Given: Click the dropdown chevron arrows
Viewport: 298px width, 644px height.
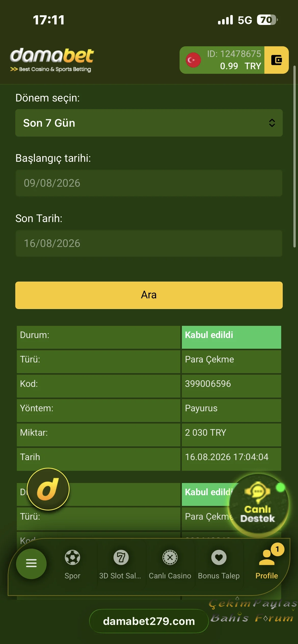Looking at the screenshot, I should pos(272,123).
